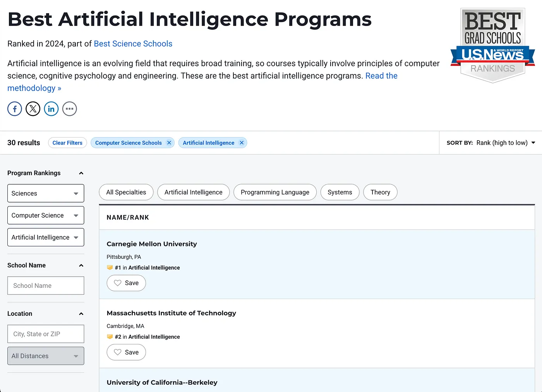Click the 30 results count text

click(x=24, y=143)
